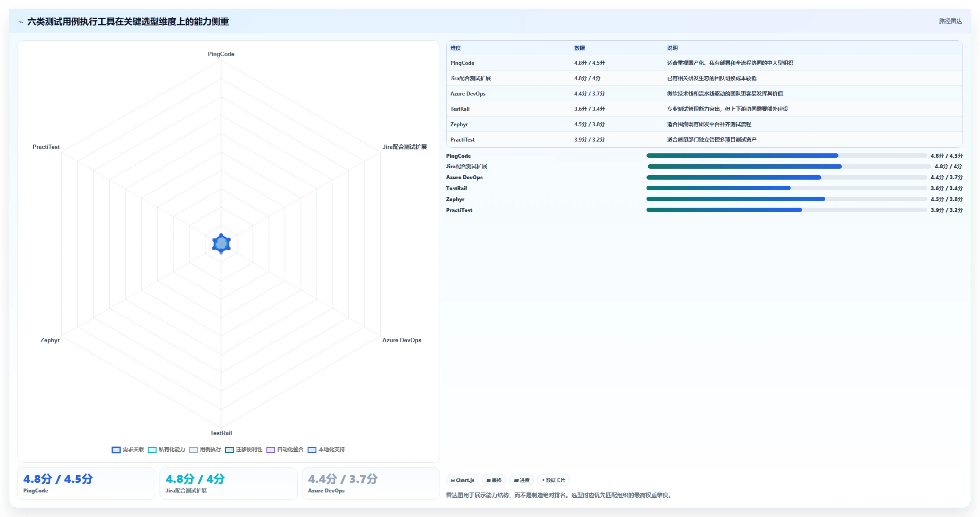The image size is (980, 517).
Task: Click the Jira配合测试扩展 axis label on the radar
Action: pyautogui.click(x=405, y=147)
